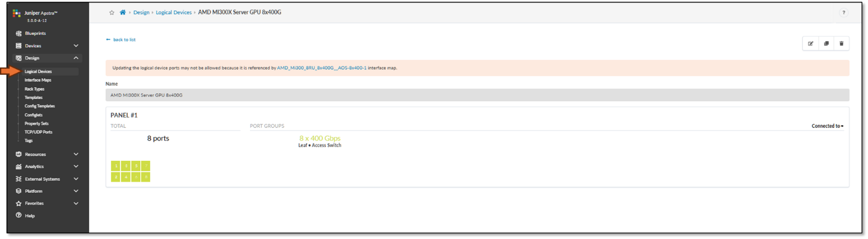Click the Leaf • Access Switch label
Viewport: 868px width, 239px height.
tap(320, 145)
